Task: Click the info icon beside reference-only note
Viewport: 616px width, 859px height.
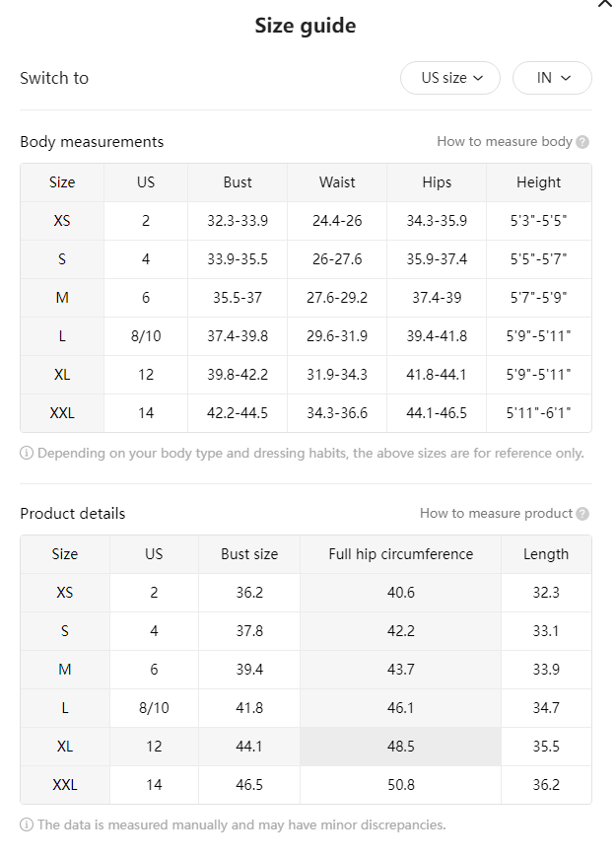Action: (27, 453)
